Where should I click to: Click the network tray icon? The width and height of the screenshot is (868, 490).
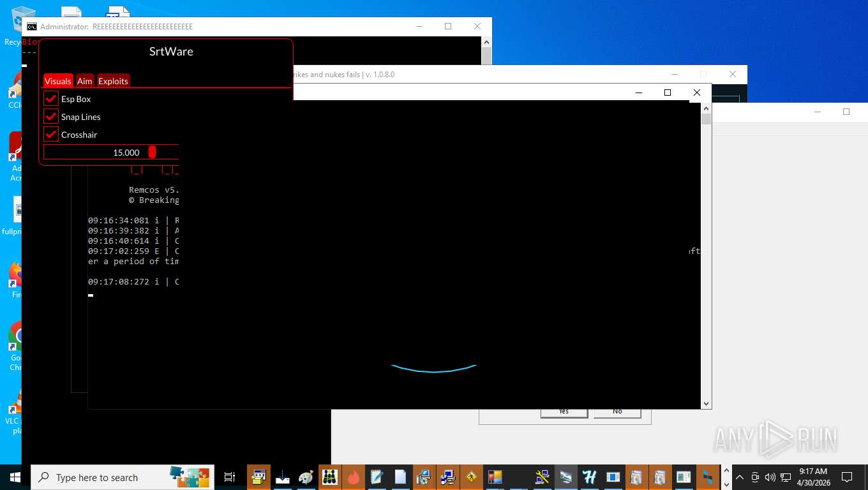786,477
